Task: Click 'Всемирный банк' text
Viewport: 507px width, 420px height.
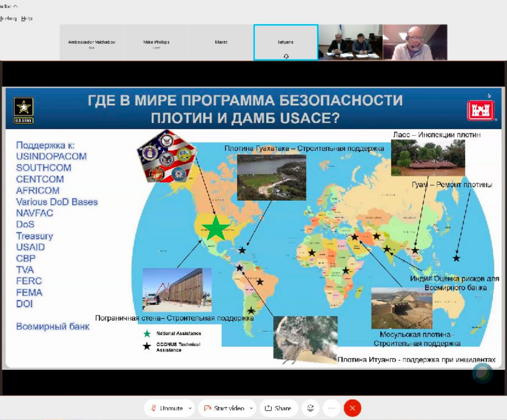Action: pos(53,327)
